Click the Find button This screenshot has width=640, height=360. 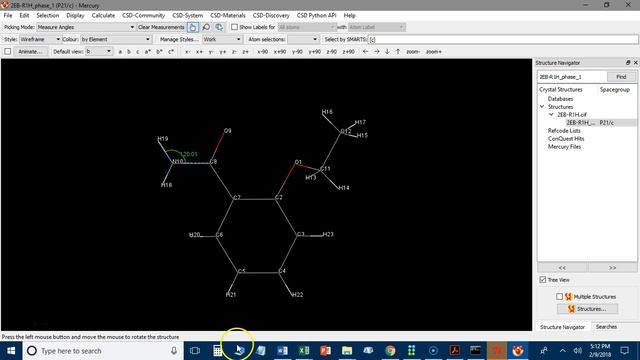coord(621,77)
